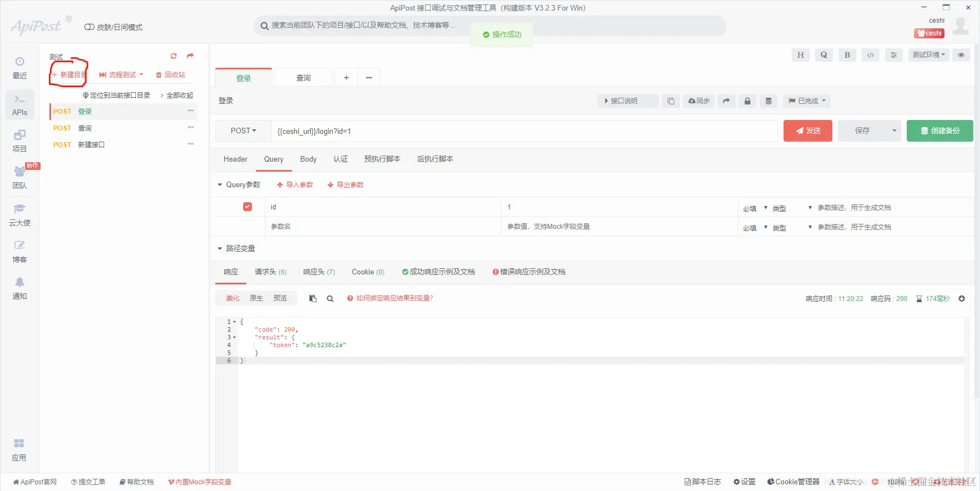Fold the "result" block on code line 3
Screen dimensions: 980x491
[x=234, y=337]
